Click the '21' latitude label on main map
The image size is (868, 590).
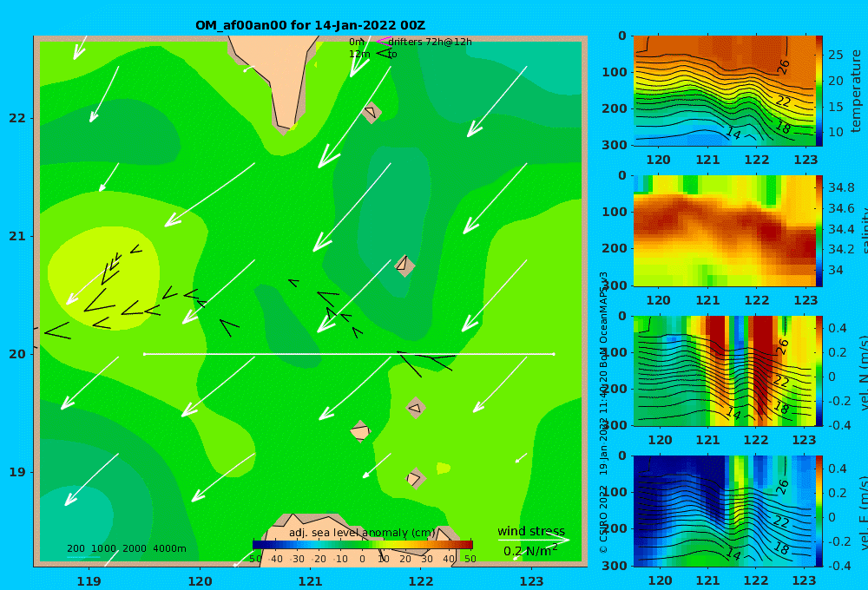(17, 236)
